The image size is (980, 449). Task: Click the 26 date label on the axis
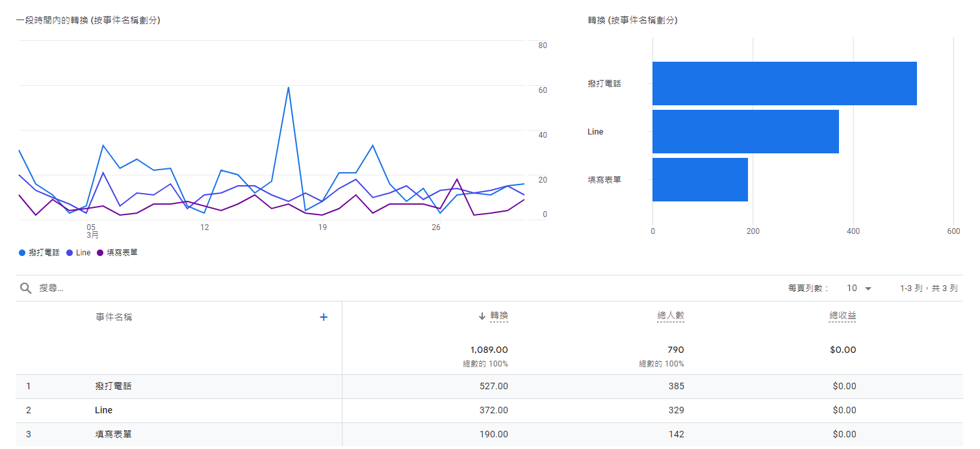pyautogui.click(x=436, y=227)
